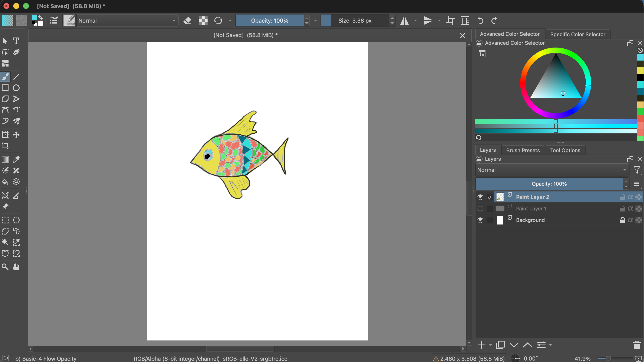The width and height of the screenshot is (644, 362).
Task: Click the Redo arrow
Action: (494, 20)
